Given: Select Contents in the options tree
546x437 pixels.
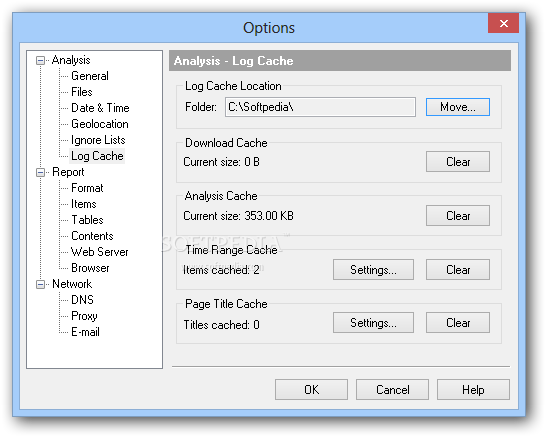Looking at the screenshot, I should tap(92, 236).
